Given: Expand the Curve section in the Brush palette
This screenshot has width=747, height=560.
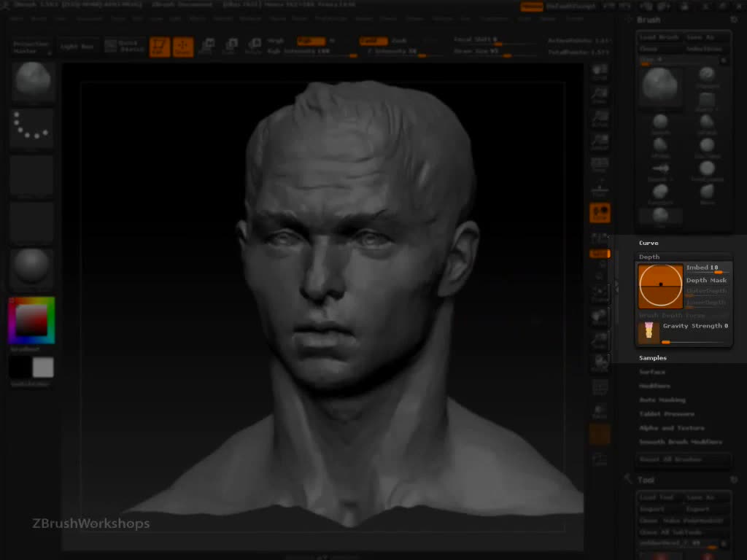Looking at the screenshot, I should 649,243.
